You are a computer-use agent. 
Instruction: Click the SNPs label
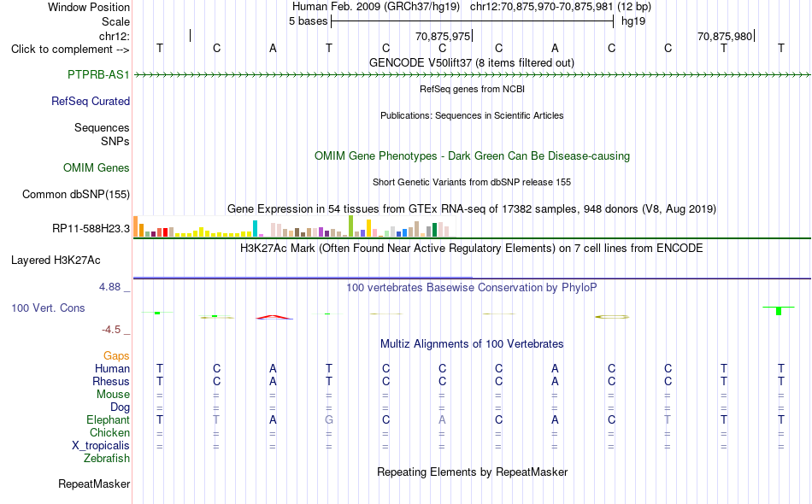pyautogui.click(x=115, y=141)
